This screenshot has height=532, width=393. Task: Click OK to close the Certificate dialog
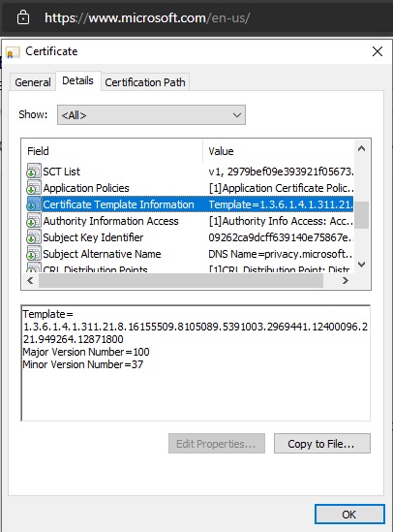349,515
